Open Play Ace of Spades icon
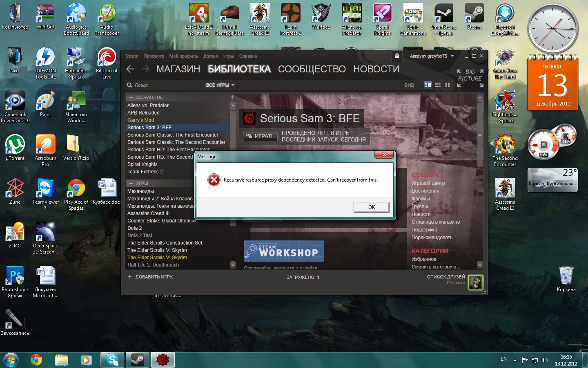Image resolution: width=588 pixels, height=368 pixels. [76, 194]
